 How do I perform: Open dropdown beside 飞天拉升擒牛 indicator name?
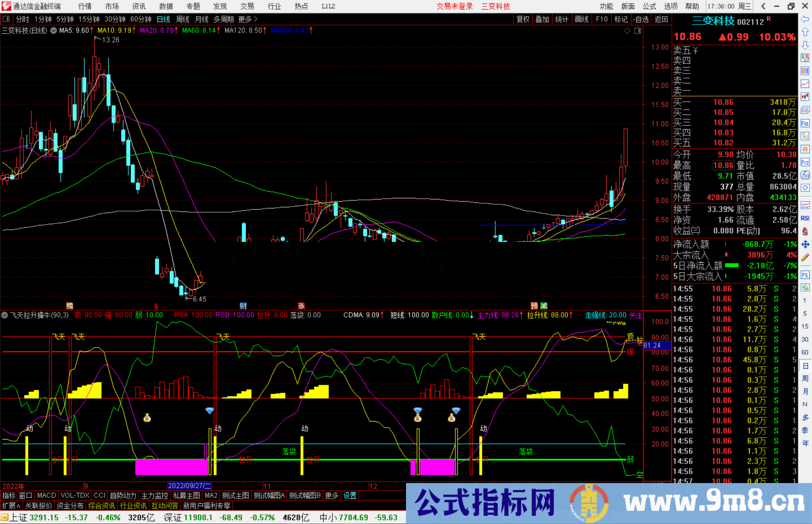click(x=5, y=315)
